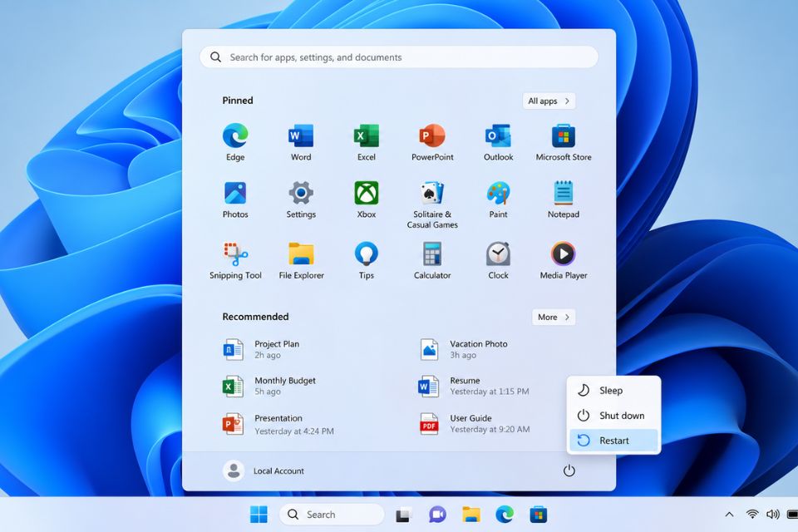Launch Media Player
The height and width of the screenshot is (532, 798).
coord(564,261)
